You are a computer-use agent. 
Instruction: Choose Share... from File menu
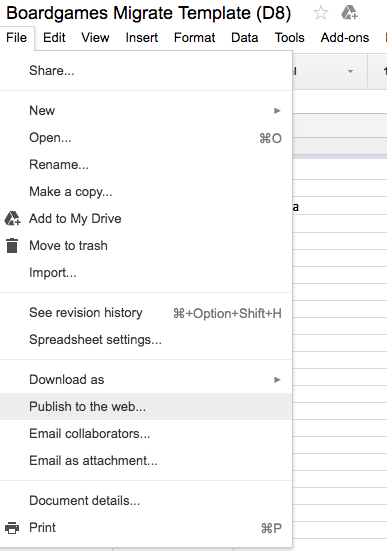(x=146, y=71)
